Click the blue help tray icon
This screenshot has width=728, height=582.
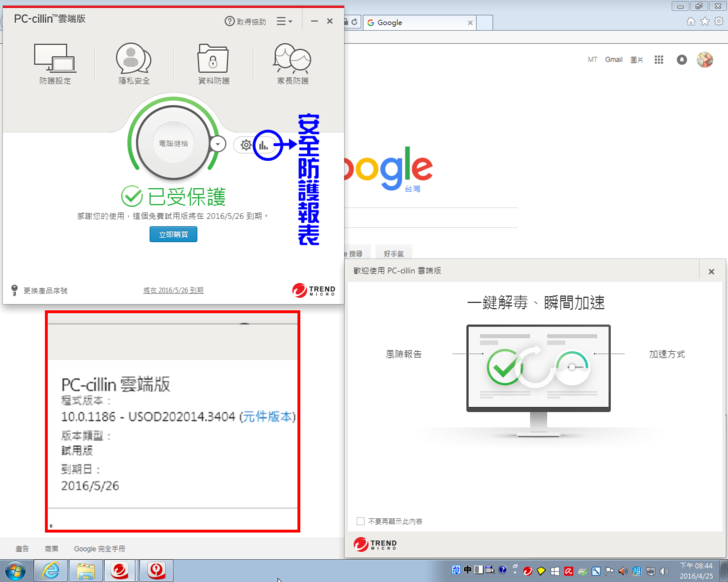tap(502, 569)
